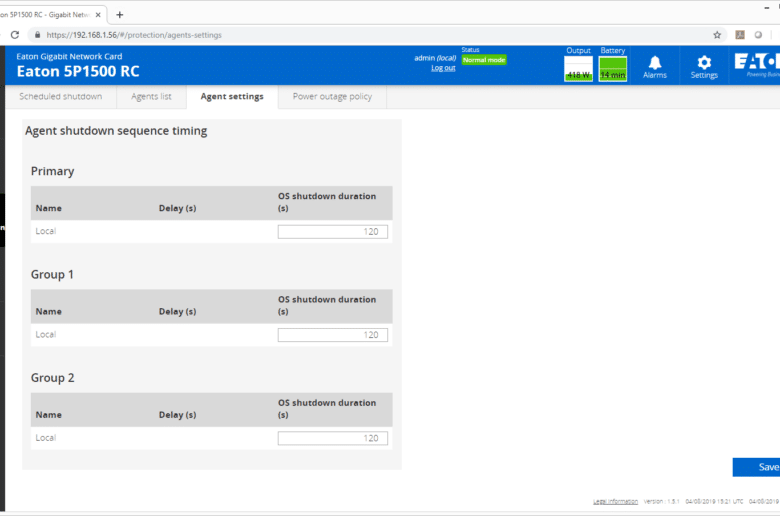The height and width of the screenshot is (516, 780).
Task: Click the browser extension icon beside the star
Action: [740, 35]
